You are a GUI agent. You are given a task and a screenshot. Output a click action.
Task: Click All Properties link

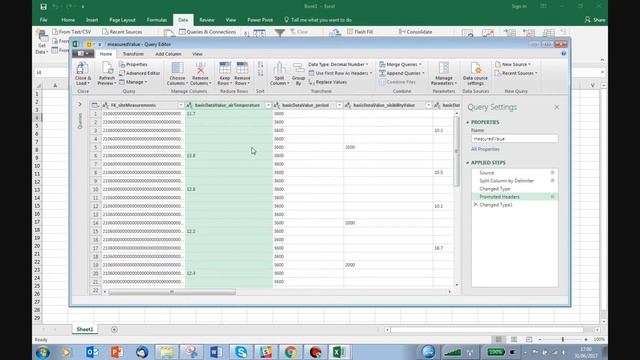[485, 149]
